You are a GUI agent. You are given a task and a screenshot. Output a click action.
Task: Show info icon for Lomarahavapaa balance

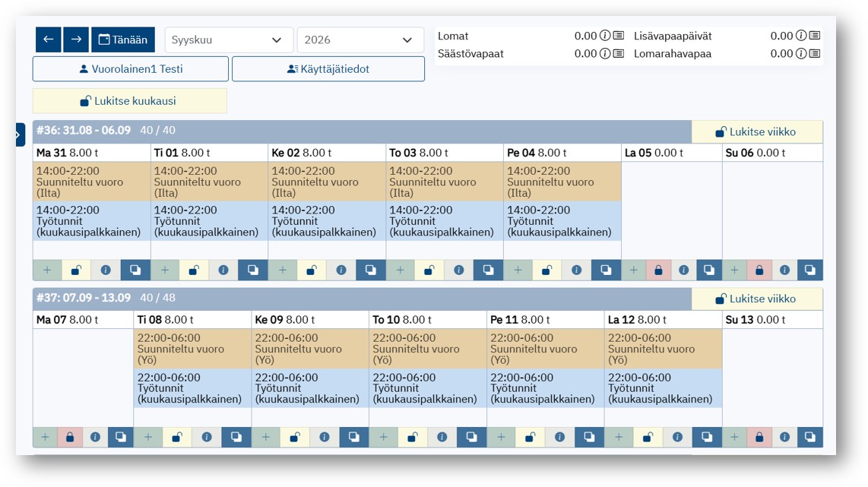pyautogui.click(x=801, y=54)
